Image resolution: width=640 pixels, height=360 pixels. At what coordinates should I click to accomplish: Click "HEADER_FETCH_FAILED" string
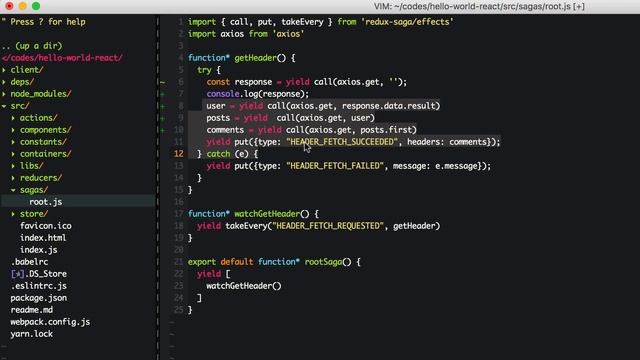tap(335, 166)
